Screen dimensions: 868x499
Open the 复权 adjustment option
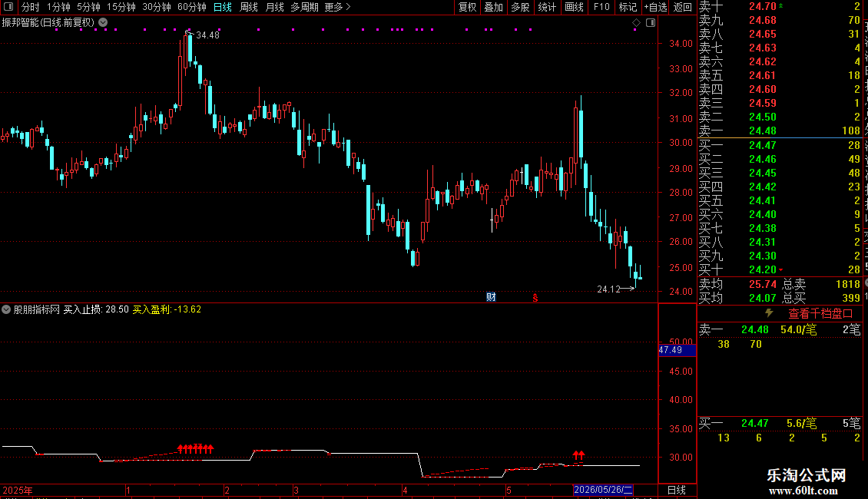click(x=467, y=7)
